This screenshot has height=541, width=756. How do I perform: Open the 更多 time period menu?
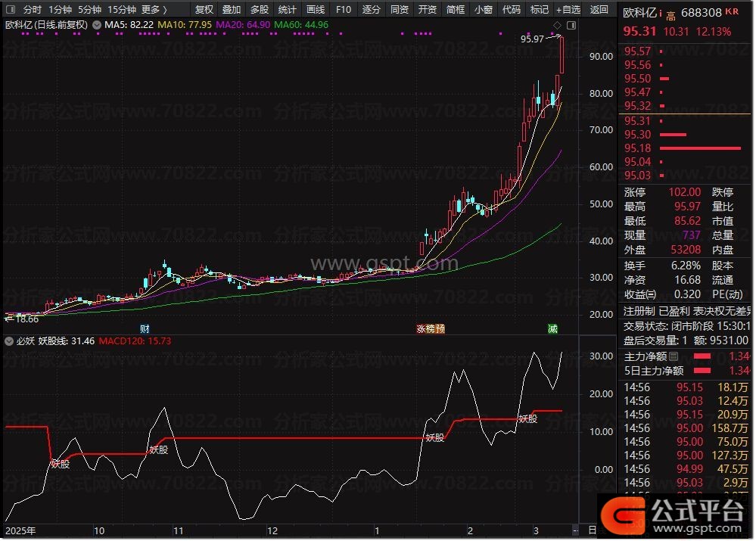154,10
